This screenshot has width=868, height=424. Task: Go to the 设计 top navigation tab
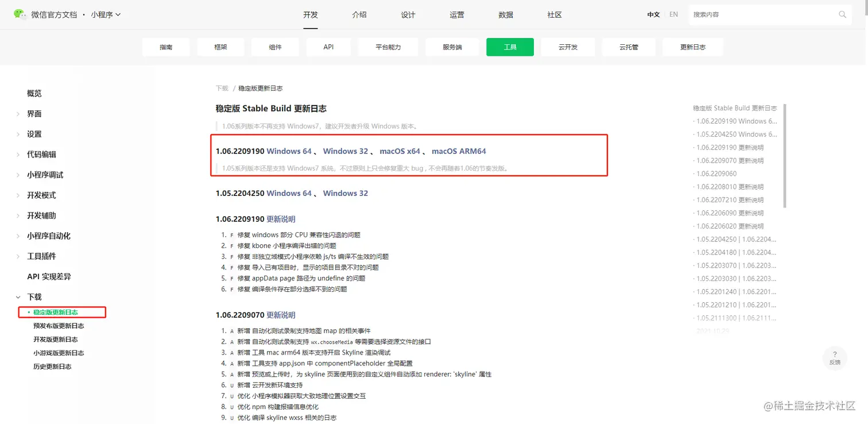(408, 14)
